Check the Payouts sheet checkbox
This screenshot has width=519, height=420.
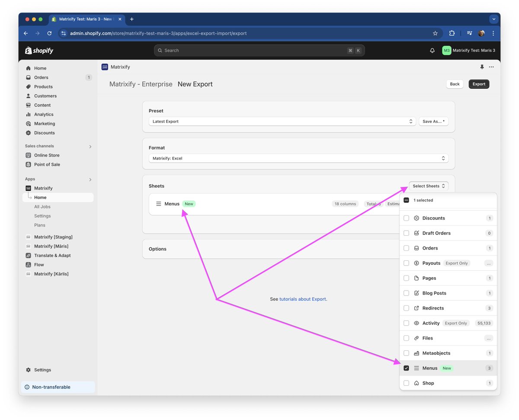coord(406,263)
